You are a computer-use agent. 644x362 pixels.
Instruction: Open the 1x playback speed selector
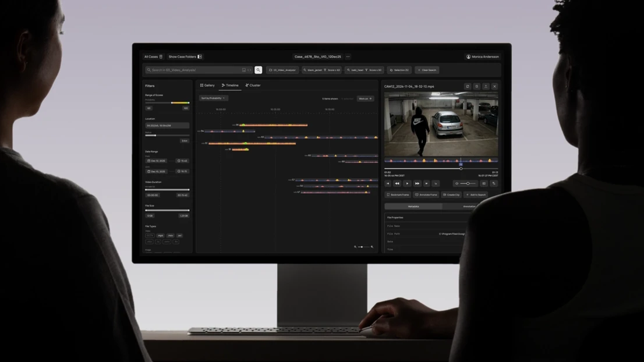(x=436, y=184)
